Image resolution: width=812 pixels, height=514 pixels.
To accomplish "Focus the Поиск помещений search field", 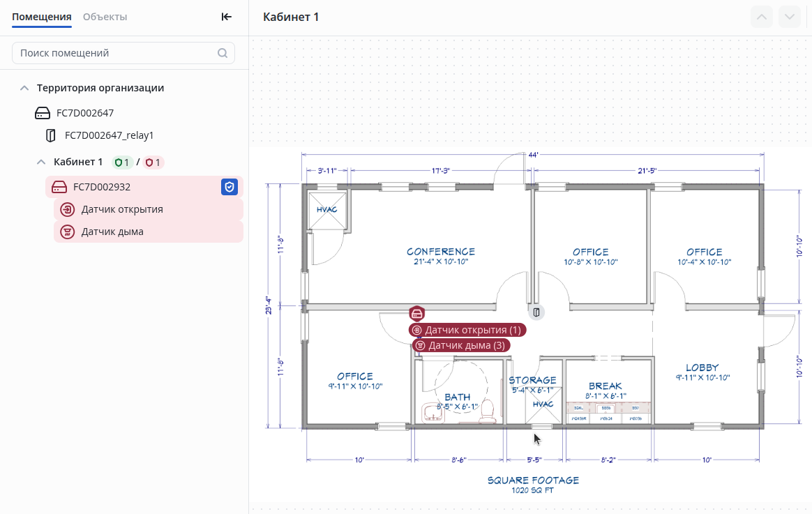I will pyautogui.click(x=115, y=53).
